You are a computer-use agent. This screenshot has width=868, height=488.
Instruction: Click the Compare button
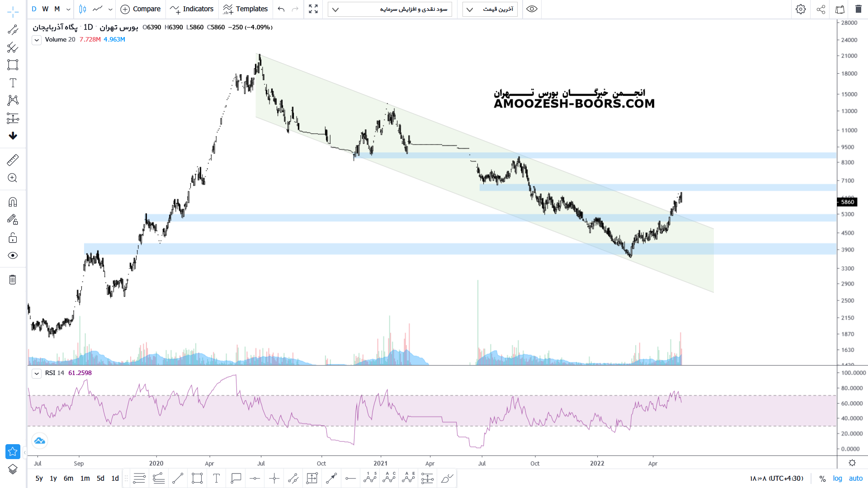[x=141, y=9]
